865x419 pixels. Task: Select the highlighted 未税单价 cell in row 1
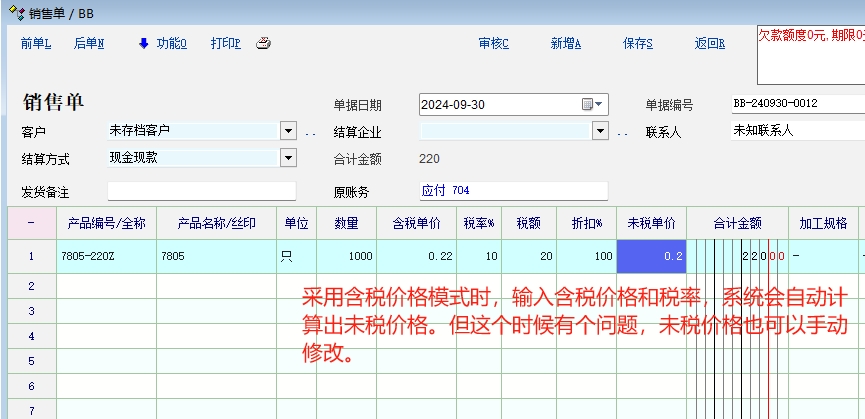click(651, 257)
